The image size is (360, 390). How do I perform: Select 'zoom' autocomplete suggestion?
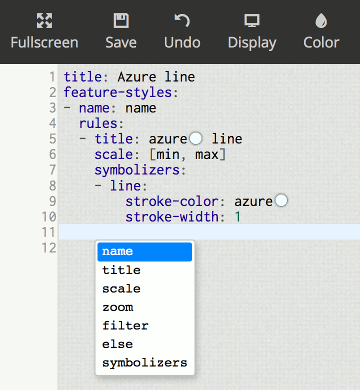click(x=145, y=307)
